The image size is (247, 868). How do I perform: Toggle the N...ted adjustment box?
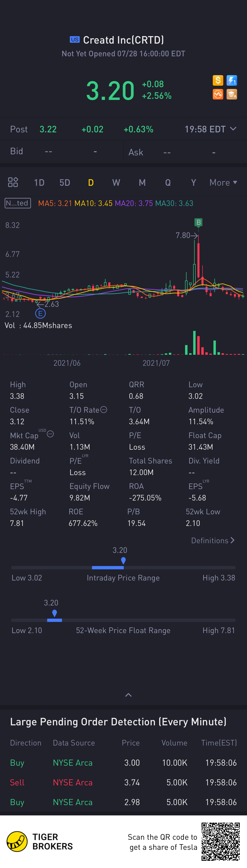pos(18,203)
